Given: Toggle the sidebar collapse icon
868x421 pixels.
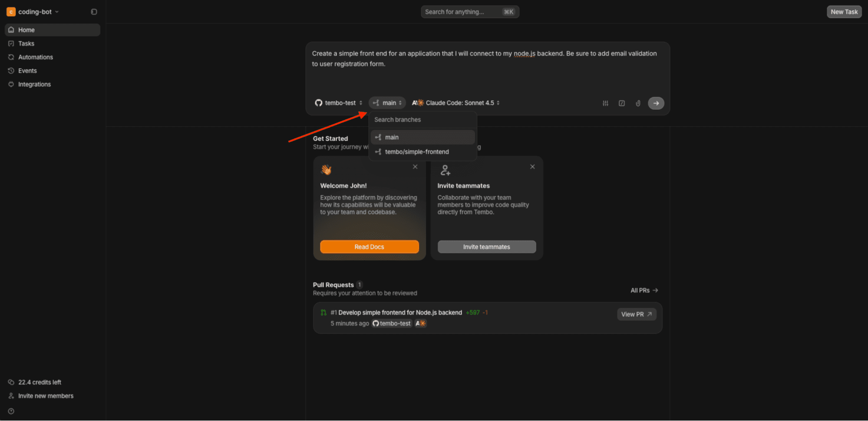Looking at the screenshot, I should (x=94, y=12).
